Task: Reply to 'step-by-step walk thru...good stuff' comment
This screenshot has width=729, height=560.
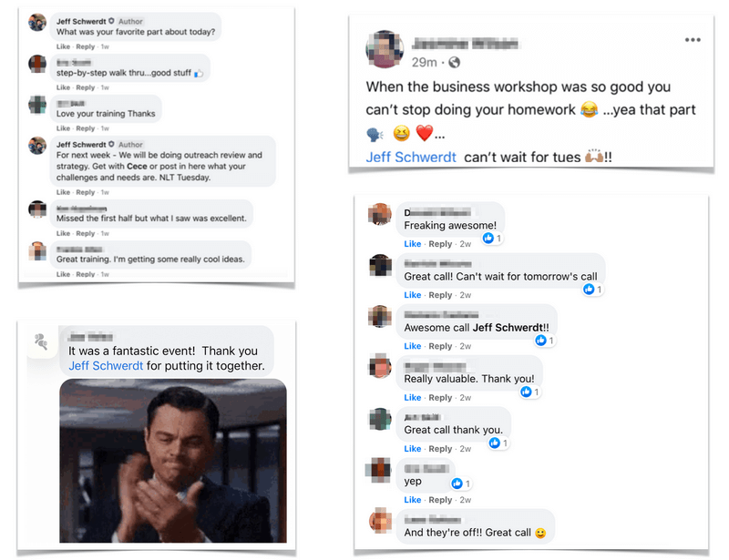Action: [86, 87]
